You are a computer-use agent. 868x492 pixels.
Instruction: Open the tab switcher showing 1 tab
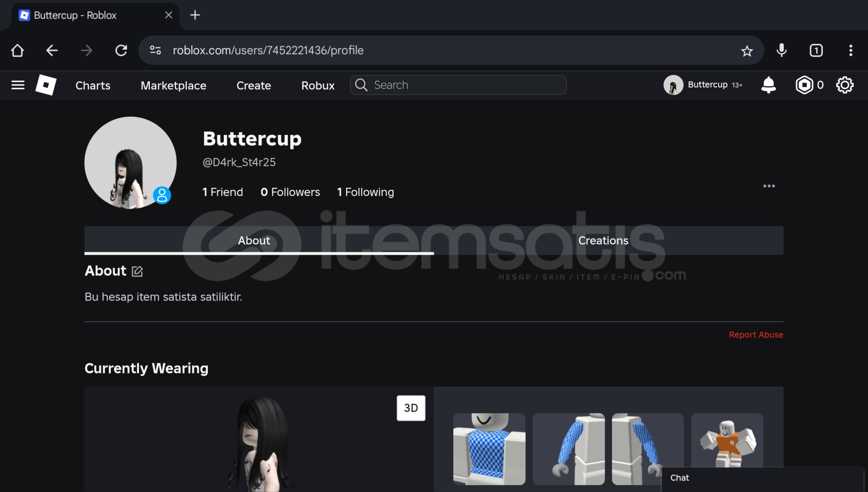[816, 51]
